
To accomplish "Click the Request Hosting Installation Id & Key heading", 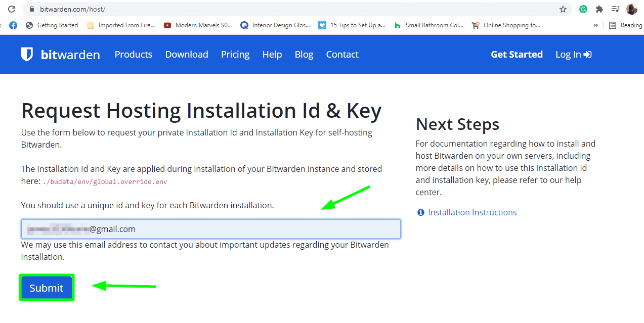I will (201, 111).
